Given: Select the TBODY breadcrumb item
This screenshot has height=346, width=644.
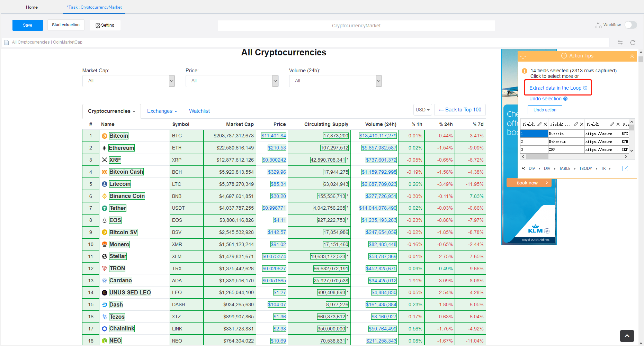Looking at the screenshot, I should 585,169.
